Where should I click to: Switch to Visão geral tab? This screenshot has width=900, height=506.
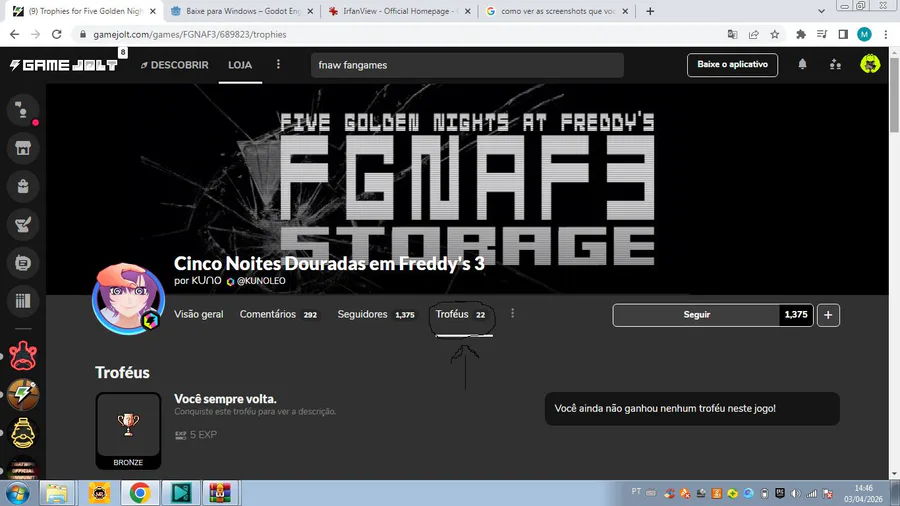199,314
